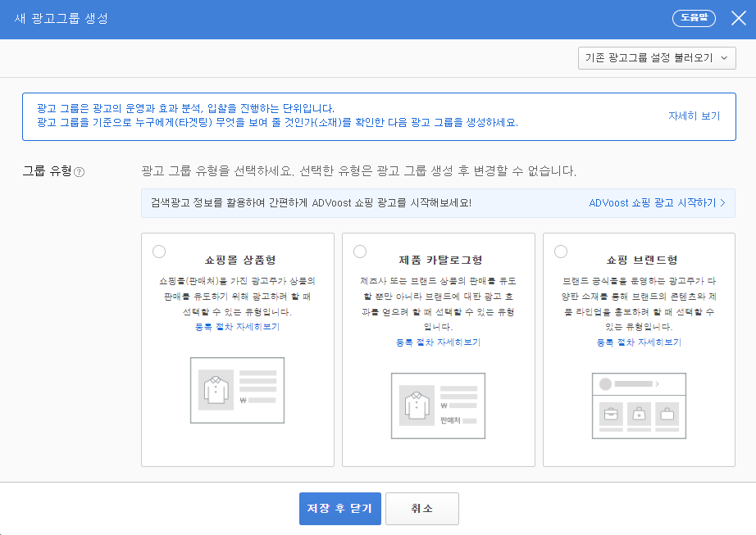Open ADVoost 쇼핑 광고 시작하기 link
The height and width of the screenshot is (535, 756).
[x=657, y=203]
